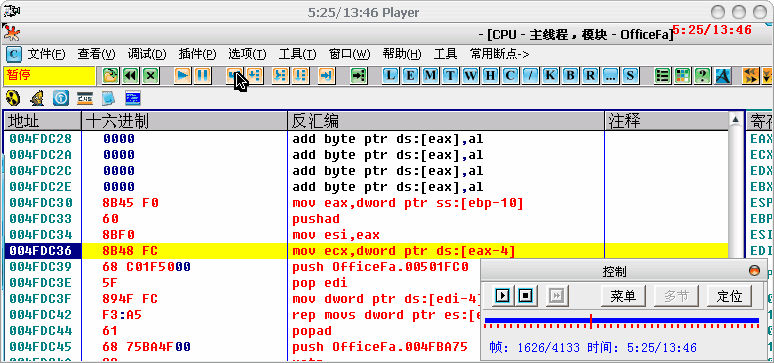Open the 插件(P) menu

pos(197,53)
